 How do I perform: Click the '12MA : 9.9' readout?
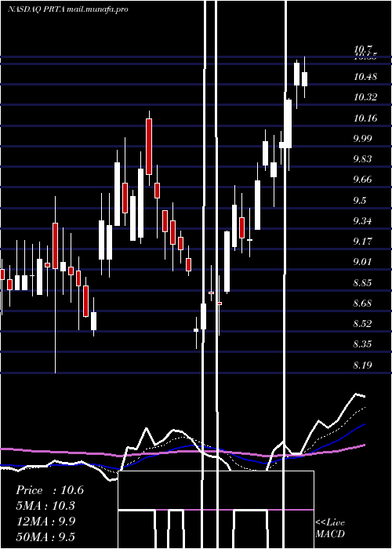(45, 522)
